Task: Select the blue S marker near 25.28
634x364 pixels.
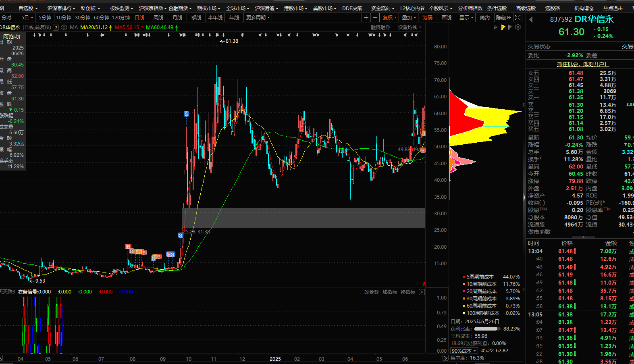Action: [x=181, y=235]
